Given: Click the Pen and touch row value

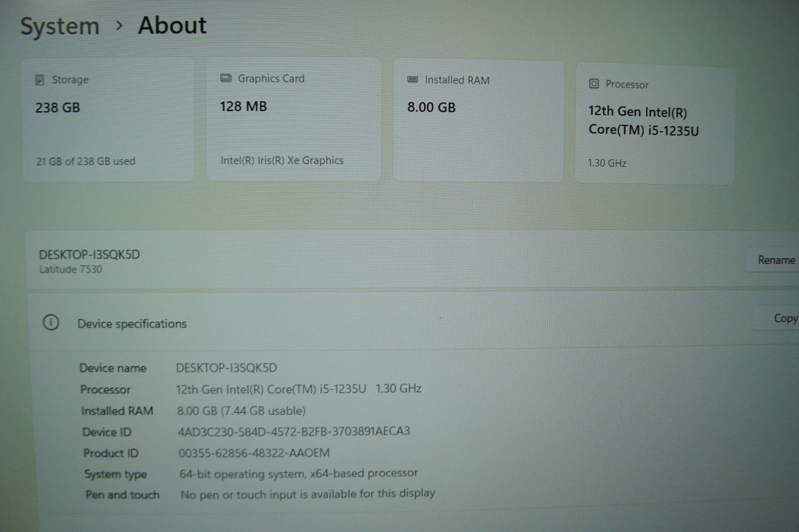Looking at the screenshot, I should 308,494.
